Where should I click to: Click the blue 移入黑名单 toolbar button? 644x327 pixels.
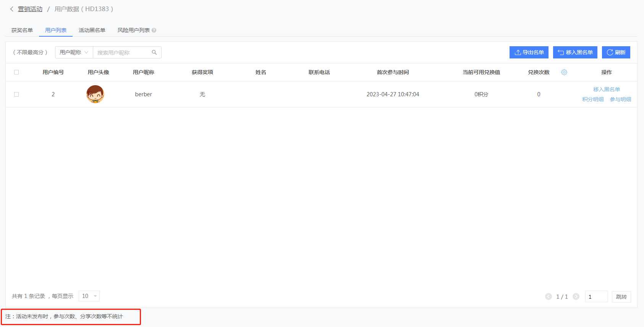coord(575,52)
